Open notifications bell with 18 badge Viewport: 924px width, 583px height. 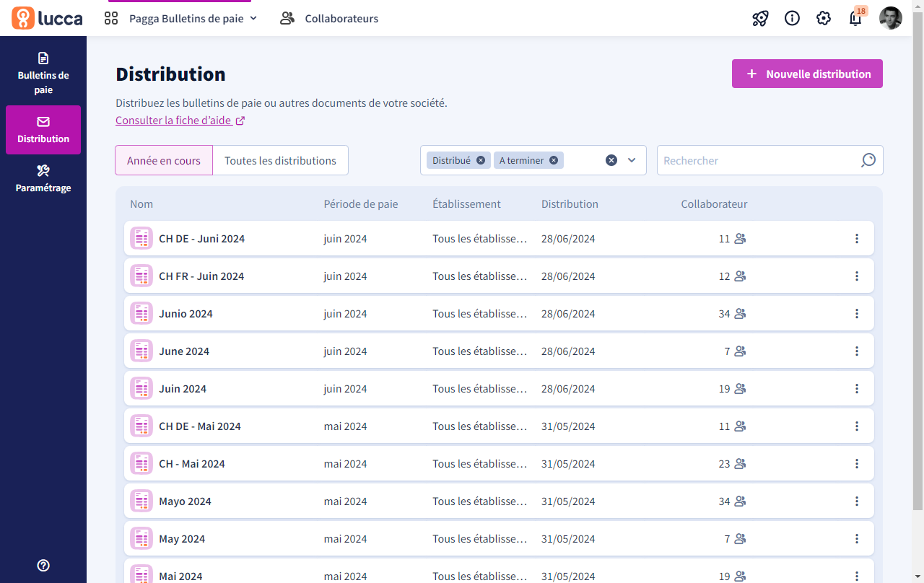[x=855, y=19]
